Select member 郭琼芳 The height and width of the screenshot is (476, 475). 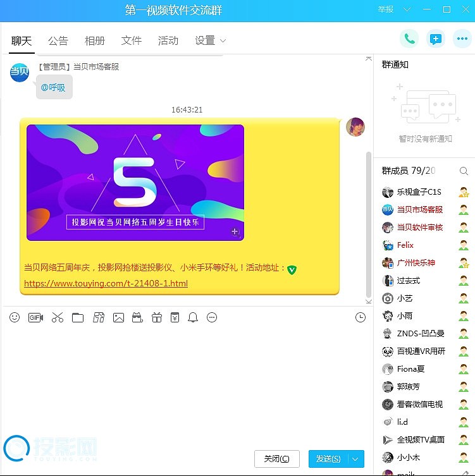point(425,386)
